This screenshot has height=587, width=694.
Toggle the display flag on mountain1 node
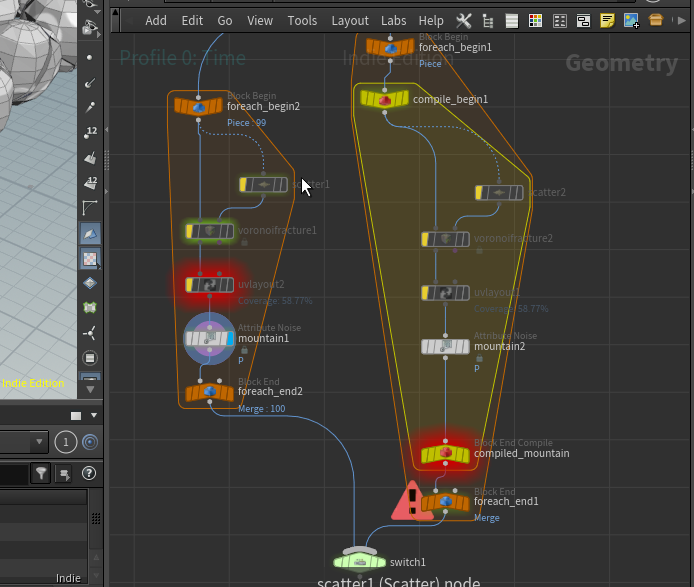(229, 339)
